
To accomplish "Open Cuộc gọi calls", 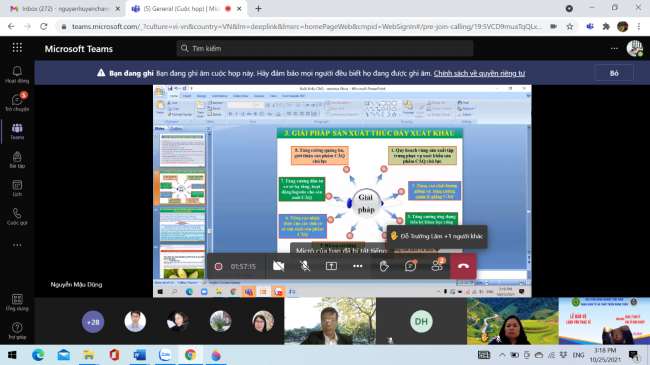I will [17, 217].
